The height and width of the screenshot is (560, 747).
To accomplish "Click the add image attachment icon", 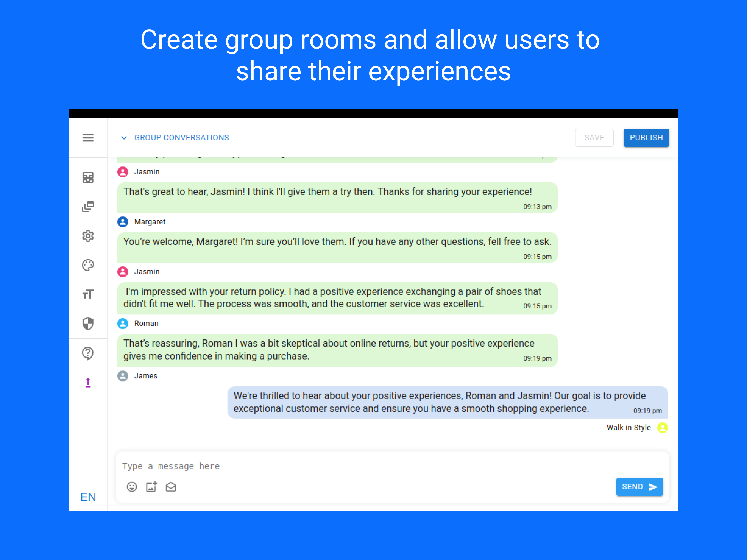I will tap(151, 487).
